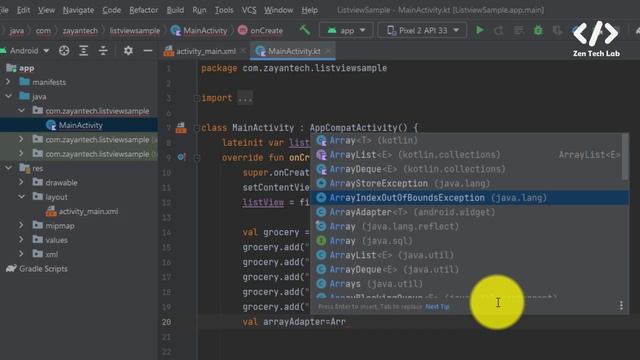Image resolution: width=640 pixels, height=360 pixels.
Task: Open the Help menu
Action: click(309, 10)
